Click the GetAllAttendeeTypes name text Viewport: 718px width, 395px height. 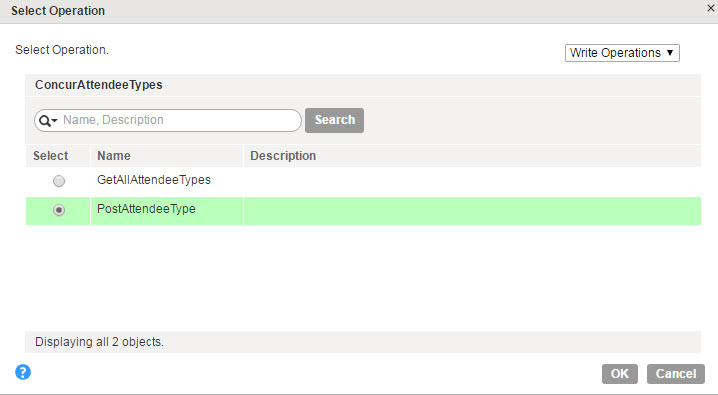[x=154, y=180]
